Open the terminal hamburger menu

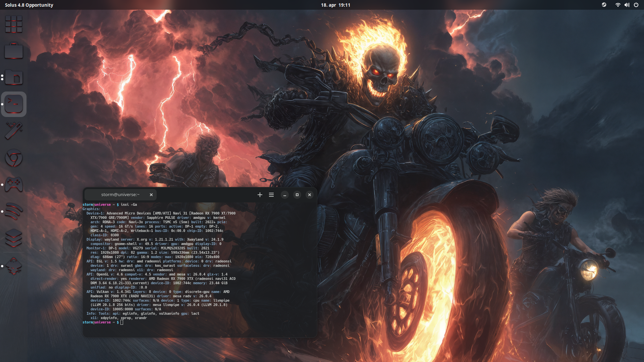coord(271,195)
